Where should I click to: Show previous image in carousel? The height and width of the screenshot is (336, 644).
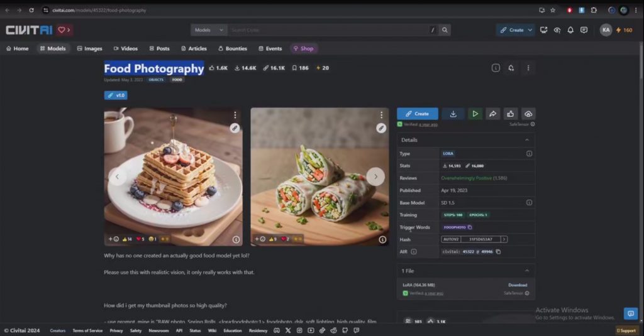coord(117,177)
